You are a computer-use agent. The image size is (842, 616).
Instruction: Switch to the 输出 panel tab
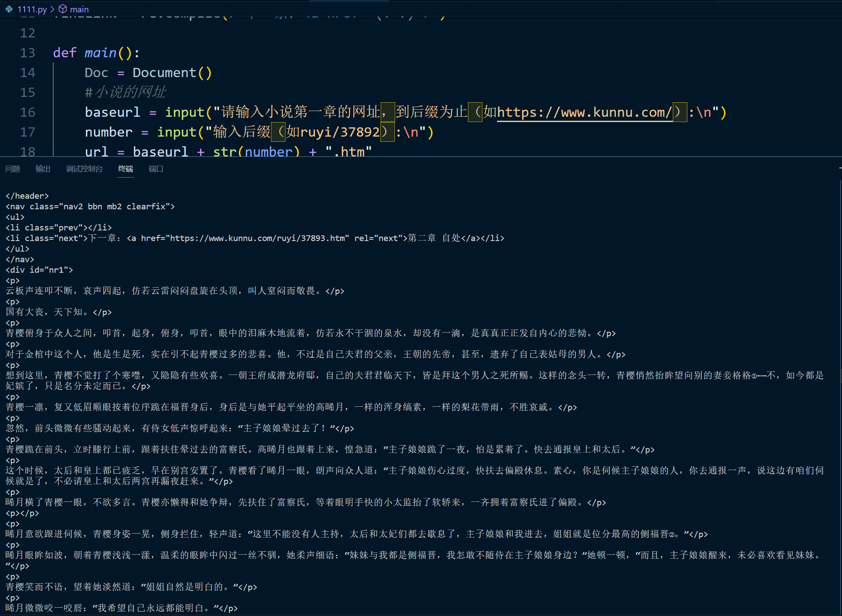[43, 169]
